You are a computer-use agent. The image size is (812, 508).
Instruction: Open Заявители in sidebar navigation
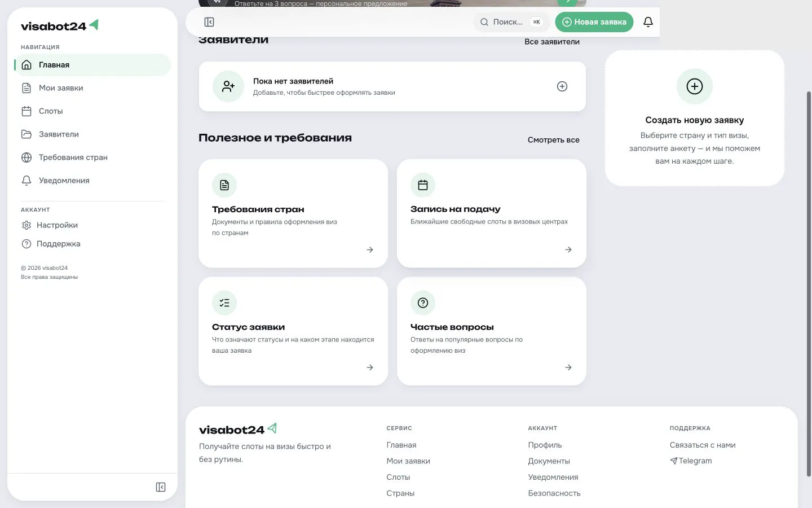tap(92, 134)
